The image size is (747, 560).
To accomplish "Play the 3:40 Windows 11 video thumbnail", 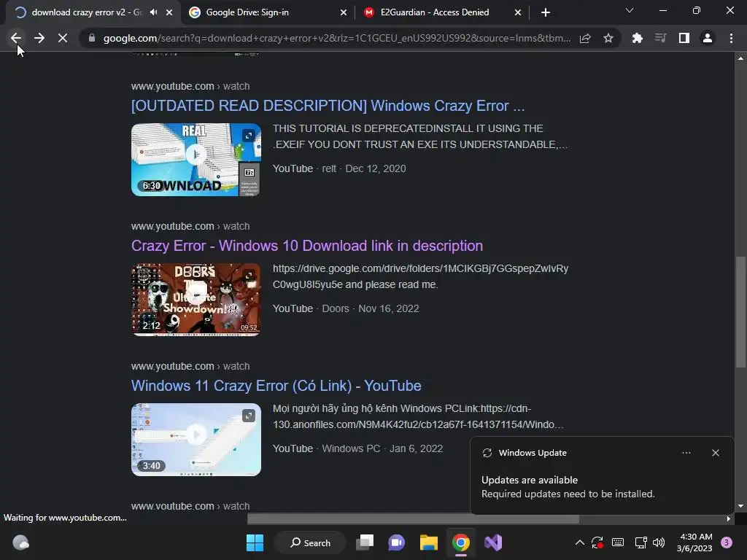I will click(x=196, y=440).
